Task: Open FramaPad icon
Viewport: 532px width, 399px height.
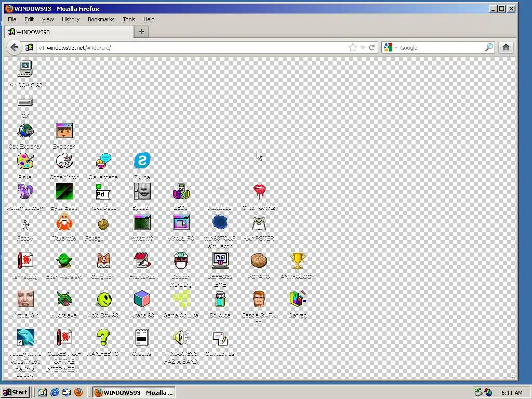Action: tap(142, 261)
